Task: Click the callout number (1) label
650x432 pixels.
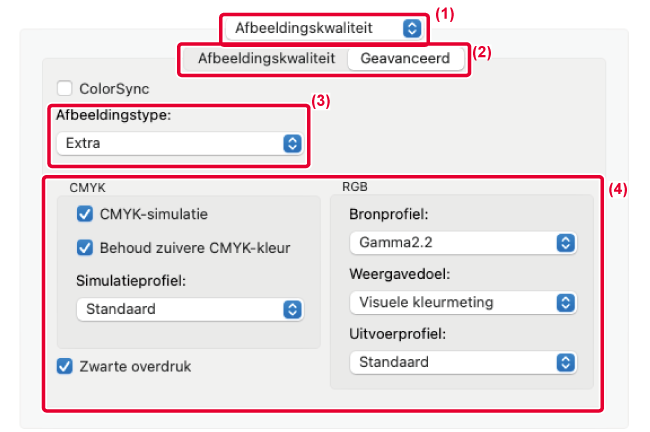Action: click(x=445, y=16)
